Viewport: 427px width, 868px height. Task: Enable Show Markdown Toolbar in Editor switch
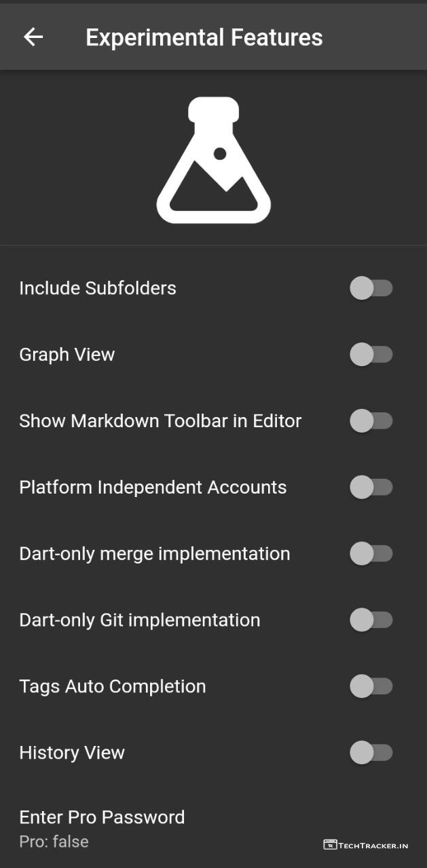pyautogui.click(x=371, y=421)
